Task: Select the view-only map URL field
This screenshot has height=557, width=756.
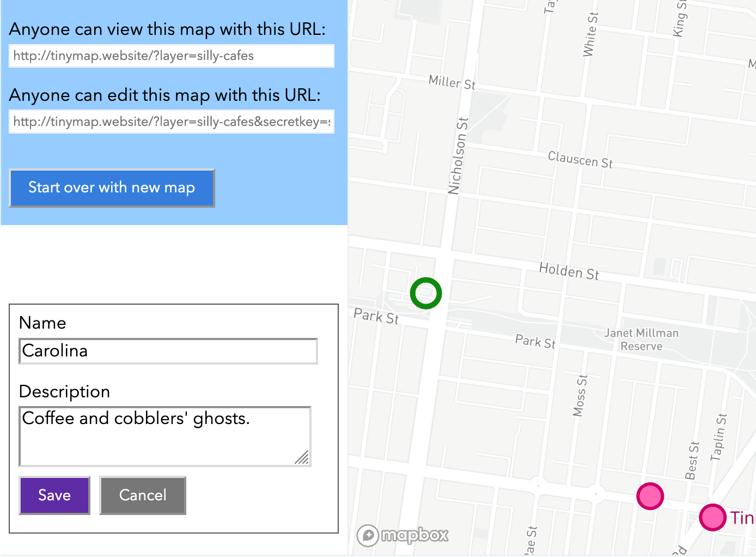Action: click(x=171, y=56)
